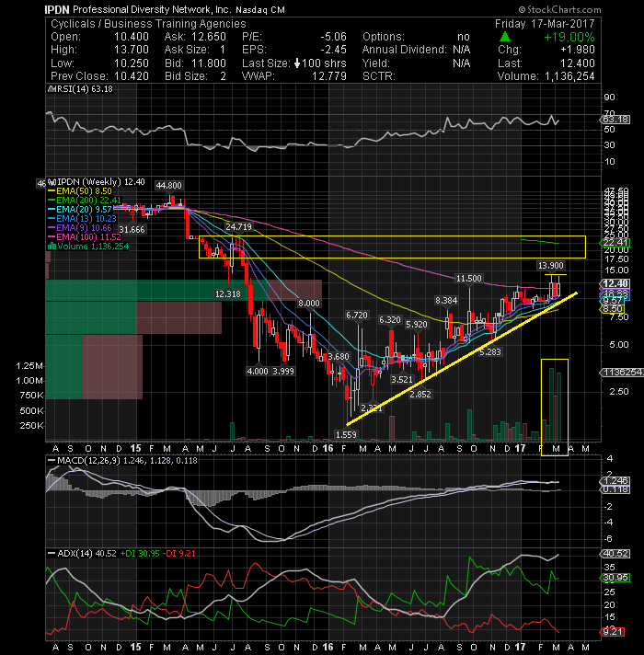The image size is (644, 655).
Task: Click the Open value 10.400
Action: [x=132, y=37]
